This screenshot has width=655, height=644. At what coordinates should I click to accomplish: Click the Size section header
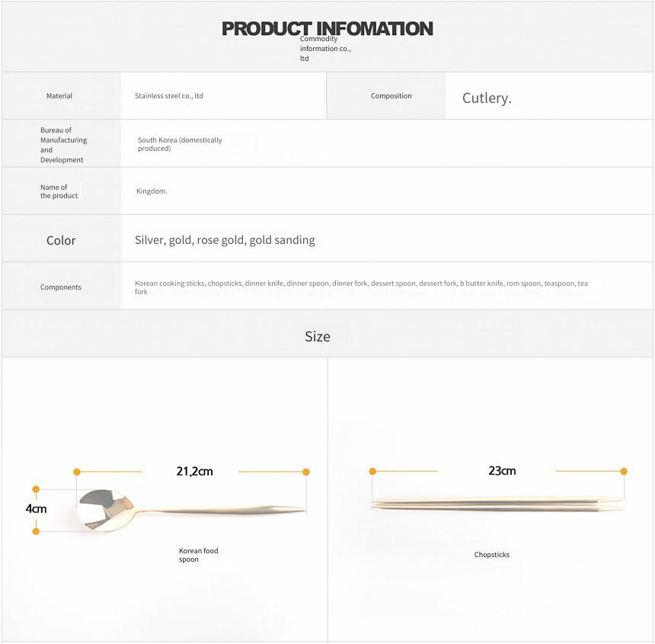(318, 336)
